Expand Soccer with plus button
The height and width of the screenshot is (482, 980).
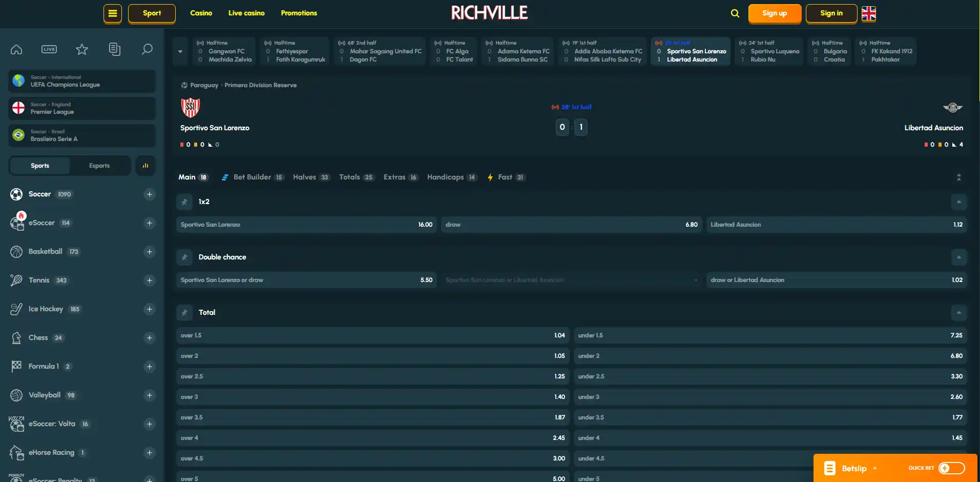pyautogui.click(x=150, y=194)
